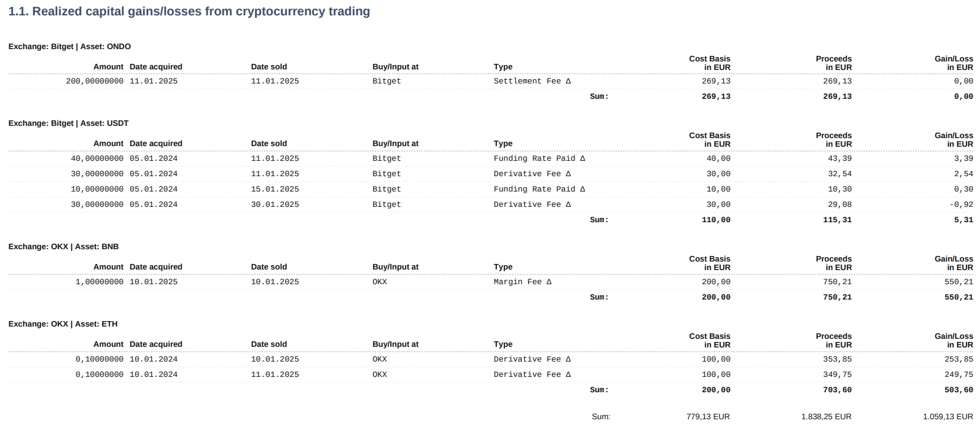980x426 pixels.
Task: Click delta icon on USDT Derivative Fee 32,54 row
Action: coord(568,174)
